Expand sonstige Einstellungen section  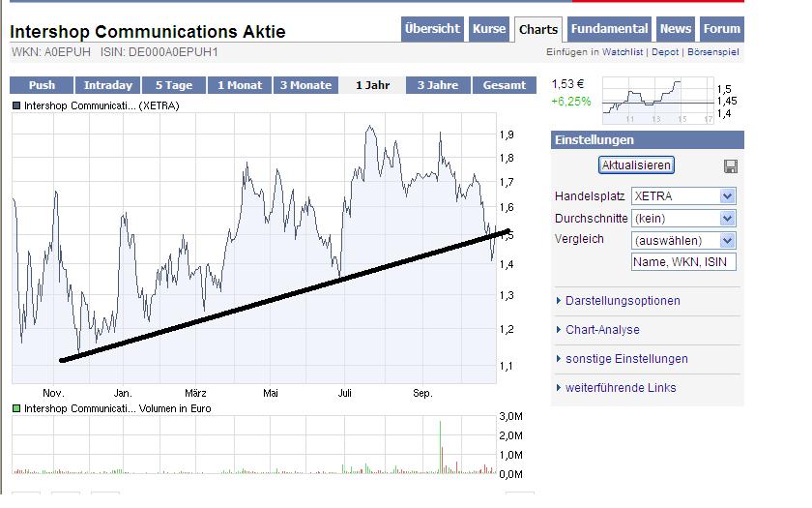tap(626, 359)
